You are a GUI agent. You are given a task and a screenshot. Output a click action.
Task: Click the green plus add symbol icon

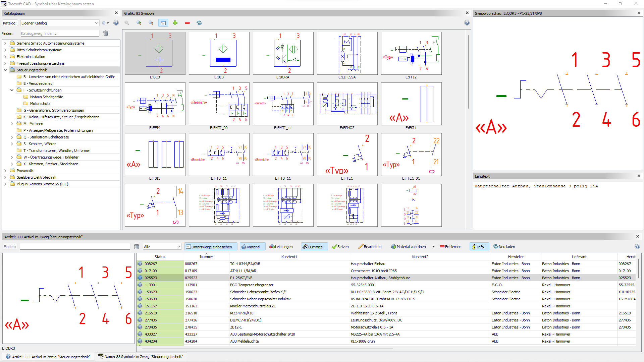click(x=175, y=23)
